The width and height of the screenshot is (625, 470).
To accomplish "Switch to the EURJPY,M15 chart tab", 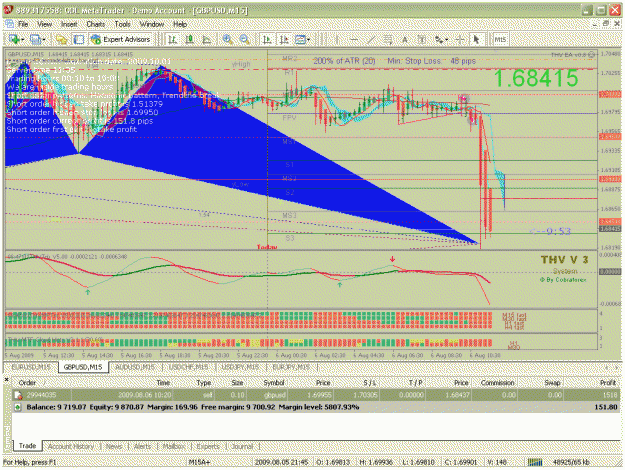I will 291,367.
